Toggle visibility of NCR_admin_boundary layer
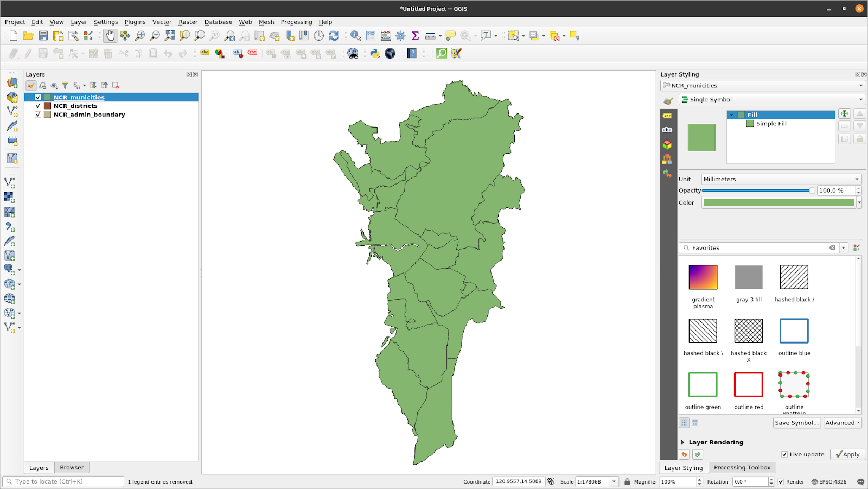 click(x=37, y=115)
